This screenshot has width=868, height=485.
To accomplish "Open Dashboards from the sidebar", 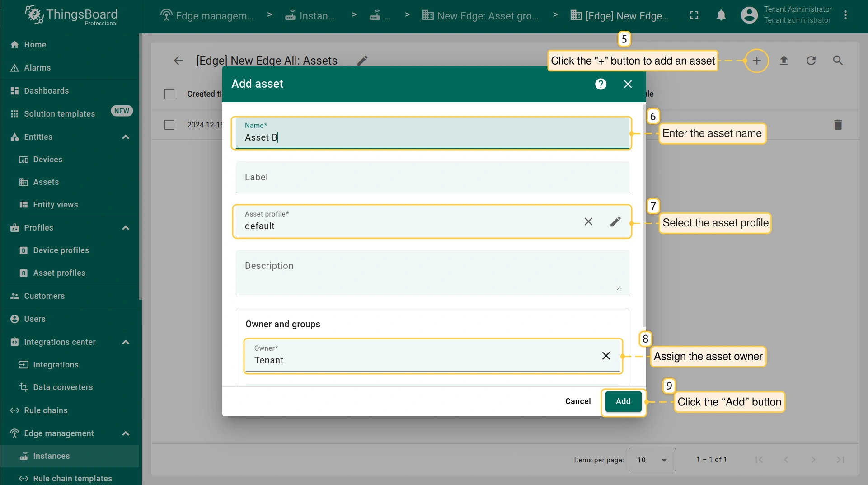I will coord(46,91).
